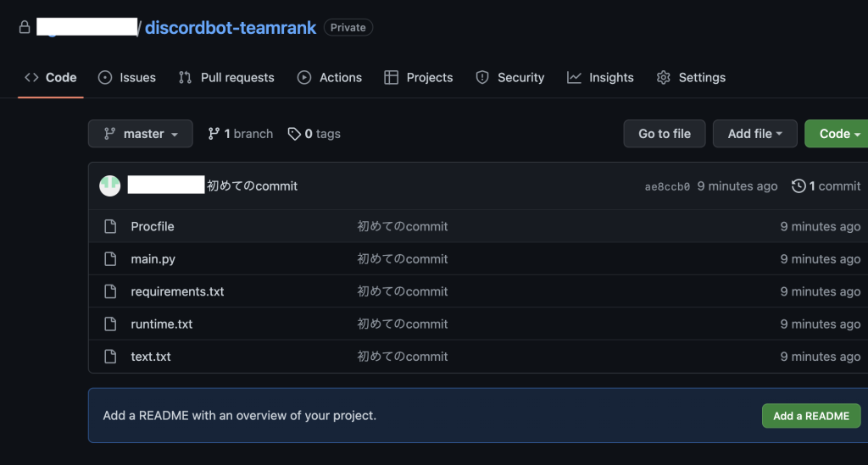Open commit message in runtime.txt row
868x465 pixels.
click(x=403, y=324)
